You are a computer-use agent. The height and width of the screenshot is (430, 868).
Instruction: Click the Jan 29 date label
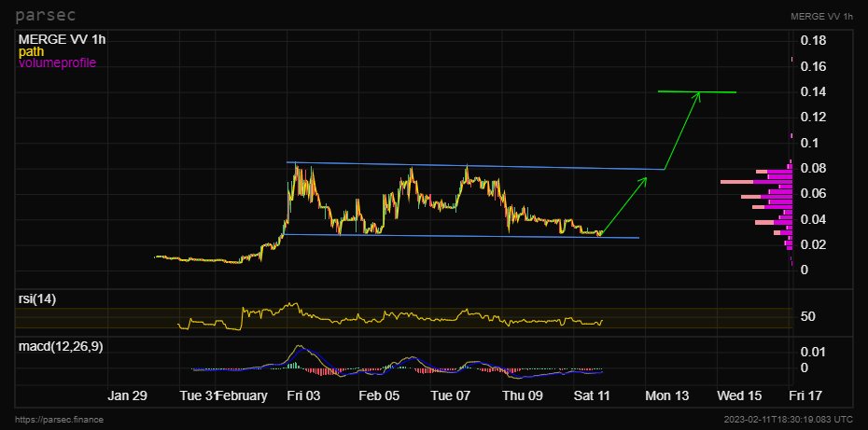coord(128,396)
